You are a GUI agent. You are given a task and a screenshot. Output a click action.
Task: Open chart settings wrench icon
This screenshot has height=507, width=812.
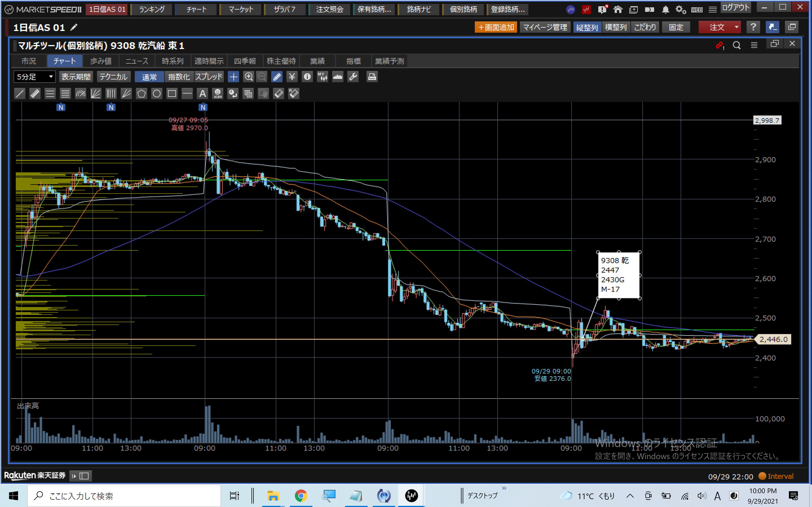(353, 77)
